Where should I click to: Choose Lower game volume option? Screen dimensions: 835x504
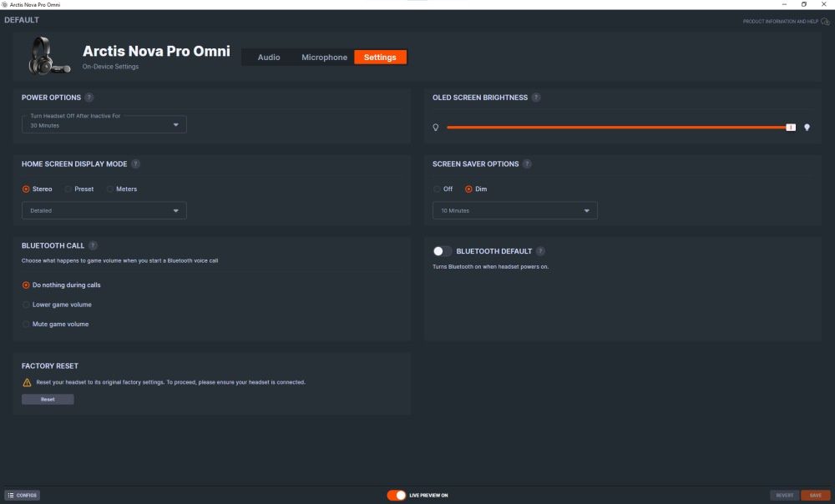click(x=57, y=305)
